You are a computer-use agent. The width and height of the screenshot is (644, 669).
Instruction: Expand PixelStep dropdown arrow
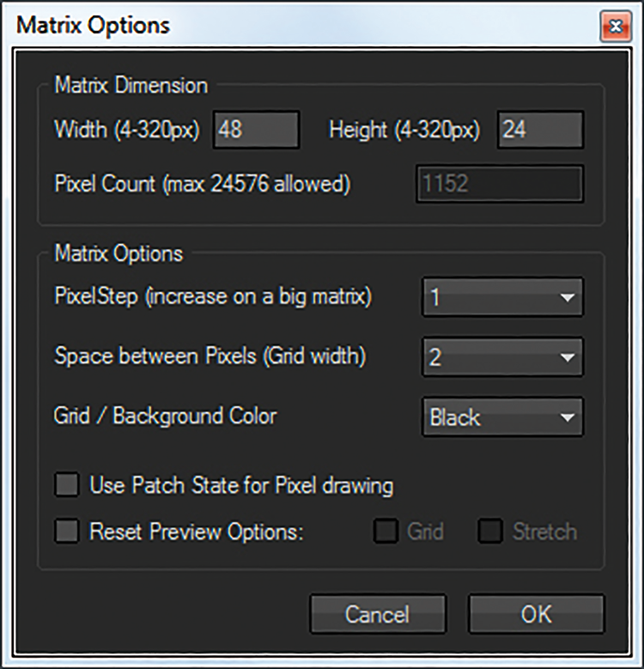point(568,297)
